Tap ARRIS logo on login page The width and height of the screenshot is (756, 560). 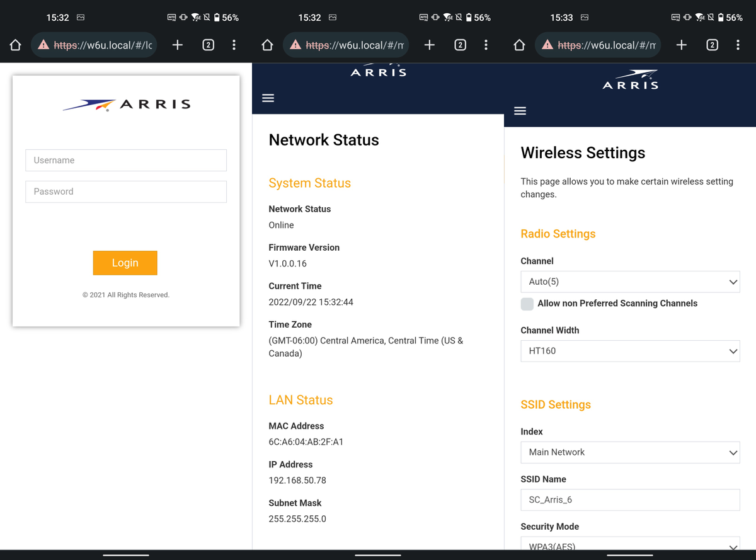(126, 105)
